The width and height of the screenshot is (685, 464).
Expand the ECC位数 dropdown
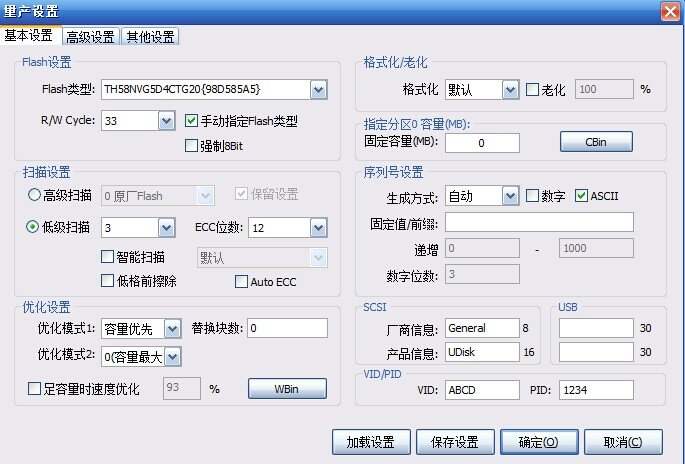(x=318, y=228)
